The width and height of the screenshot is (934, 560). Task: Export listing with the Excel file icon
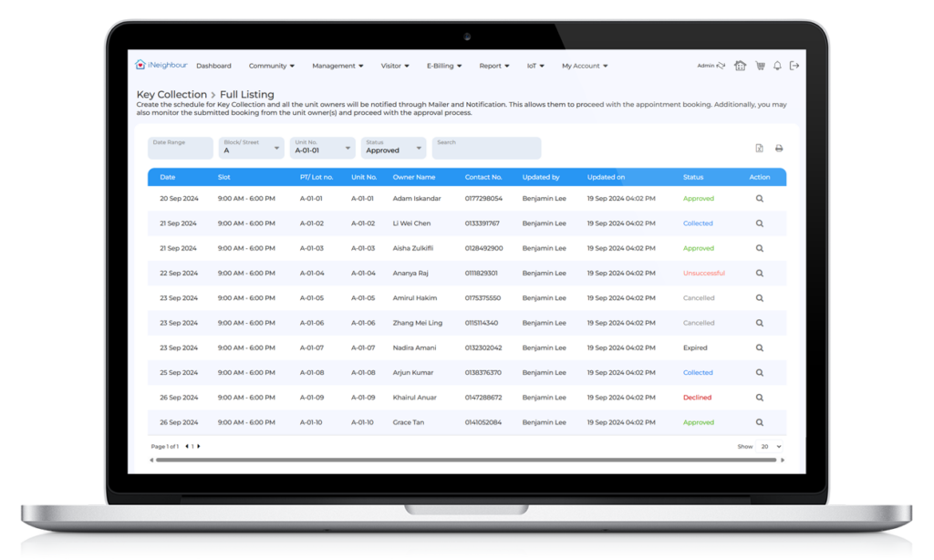coord(759,149)
